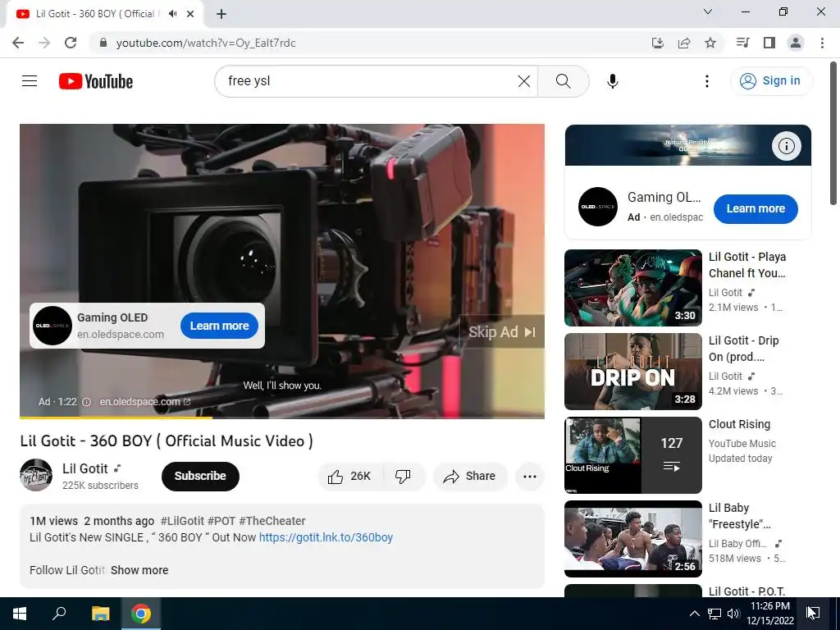This screenshot has width=840, height=630.
Task: Open Lil Gotit - P.O.T. title
Action: pos(746,591)
